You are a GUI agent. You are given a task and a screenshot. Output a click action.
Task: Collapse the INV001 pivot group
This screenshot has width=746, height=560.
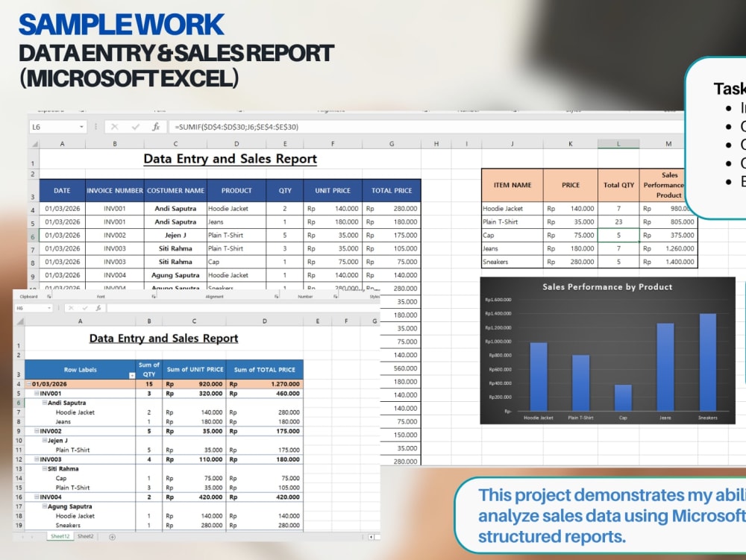point(37,393)
